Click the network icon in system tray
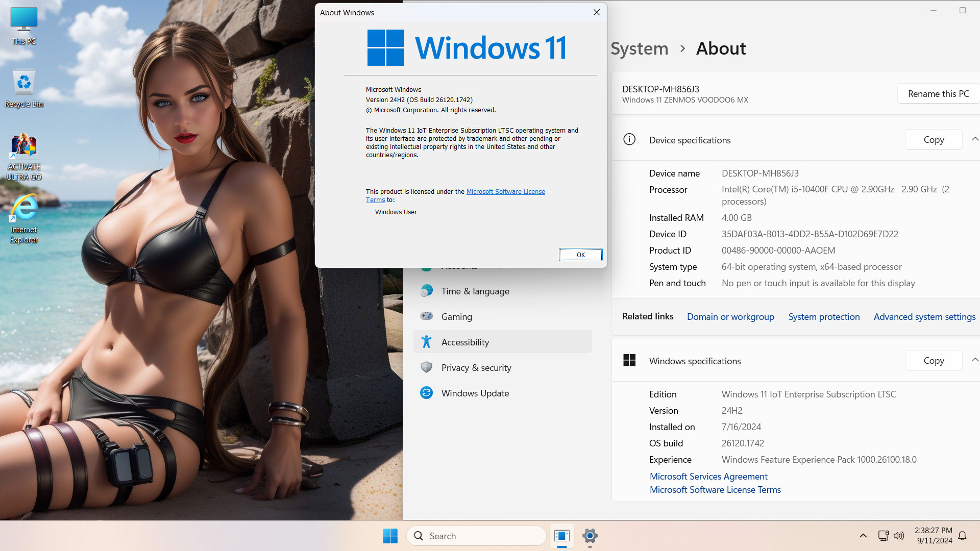The width and height of the screenshot is (980, 551). tap(883, 536)
